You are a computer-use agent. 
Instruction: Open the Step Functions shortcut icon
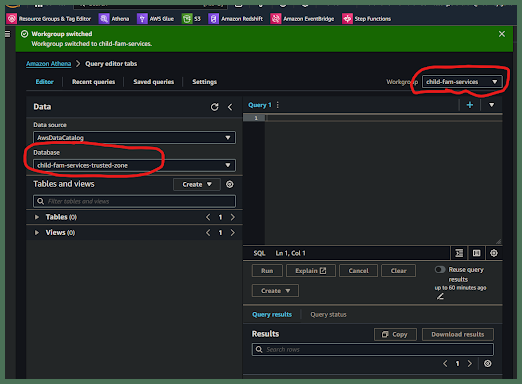tap(347, 19)
